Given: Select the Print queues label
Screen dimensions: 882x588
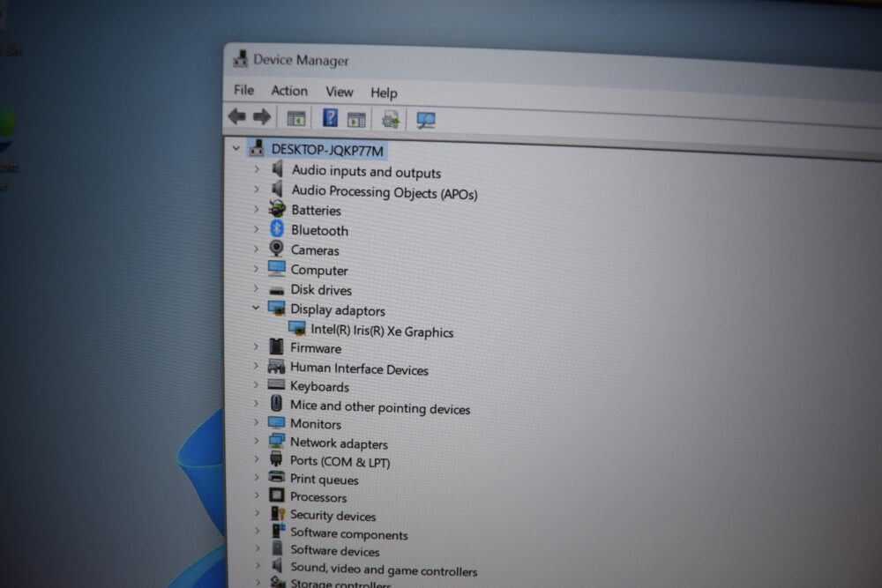Looking at the screenshot, I should (x=324, y=479).
